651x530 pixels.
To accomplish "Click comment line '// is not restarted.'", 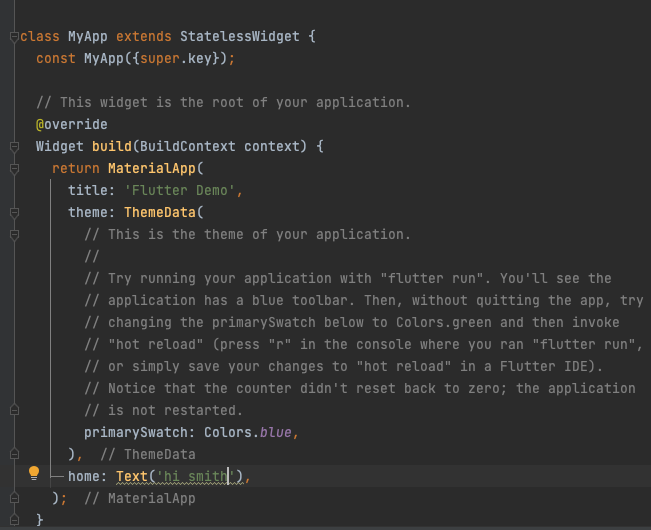I will click(x=163, y=410).
